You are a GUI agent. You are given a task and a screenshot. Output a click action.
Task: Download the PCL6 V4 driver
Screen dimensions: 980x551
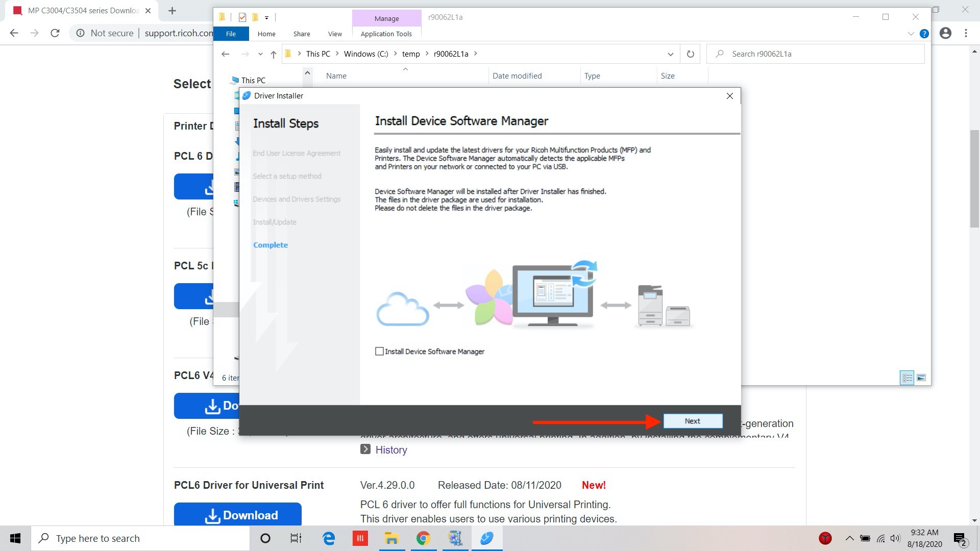click(206, 406)
